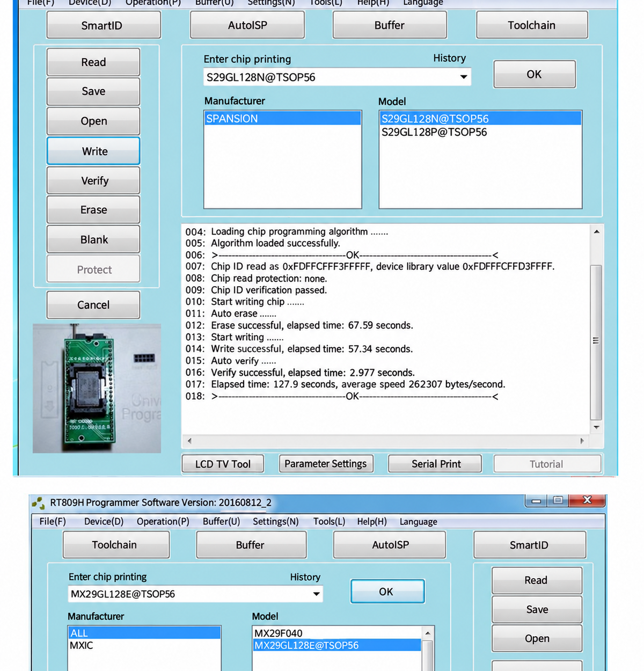Click AutoISP button in lower window

[x=390, y=545]
